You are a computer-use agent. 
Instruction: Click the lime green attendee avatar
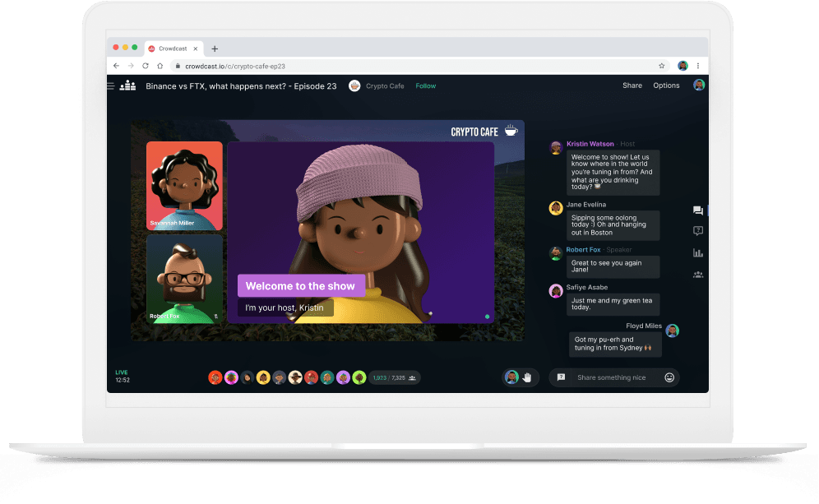click(359, 377)
